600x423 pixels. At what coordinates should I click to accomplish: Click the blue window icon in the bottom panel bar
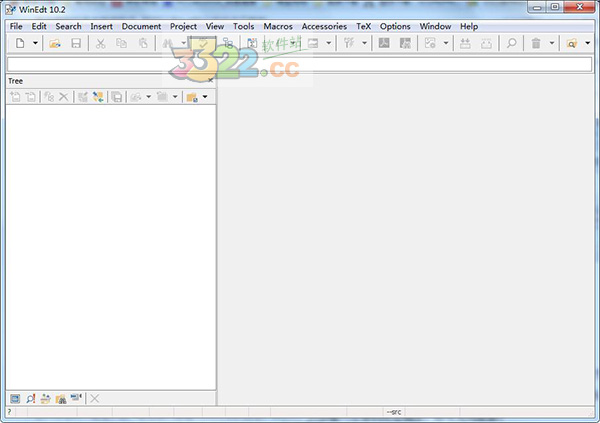click(x=15, y=399)
